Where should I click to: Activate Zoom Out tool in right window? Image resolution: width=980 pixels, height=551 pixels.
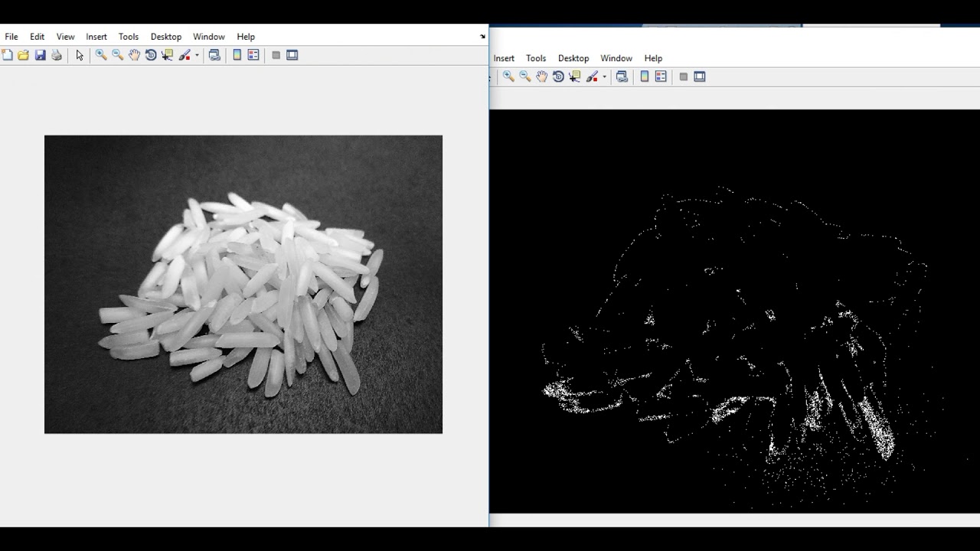point(525,77)
